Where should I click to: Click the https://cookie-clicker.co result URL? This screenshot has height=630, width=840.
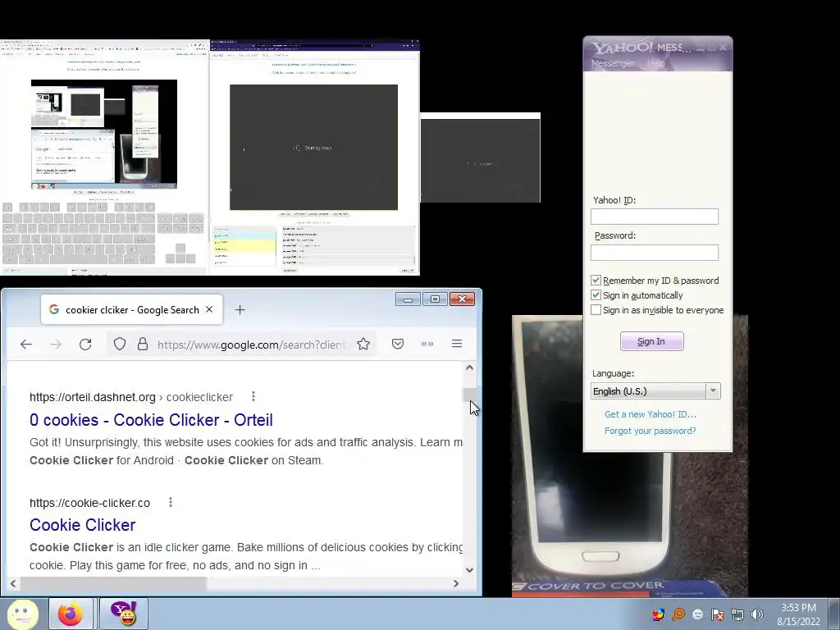89,503
